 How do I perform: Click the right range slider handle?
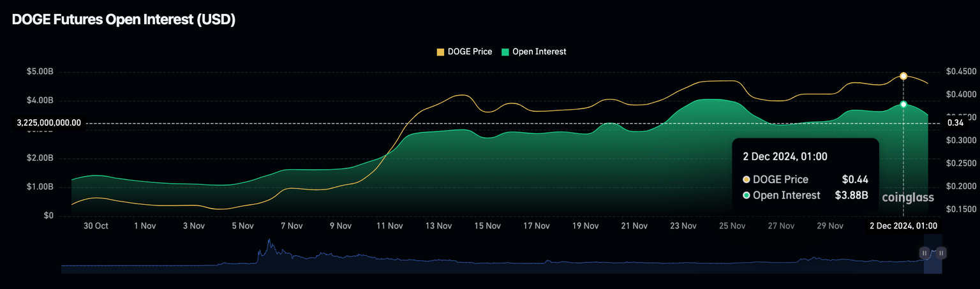[941, 253]
